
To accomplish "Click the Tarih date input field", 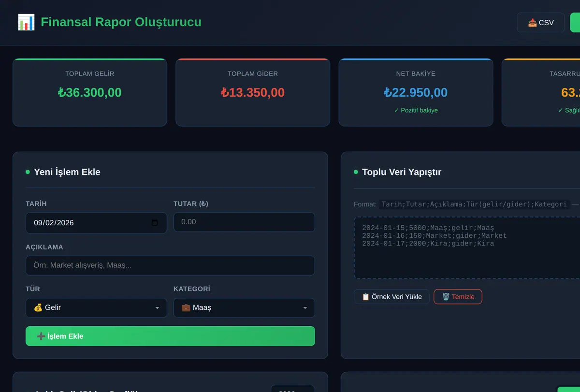I will [x=96, y=223].
